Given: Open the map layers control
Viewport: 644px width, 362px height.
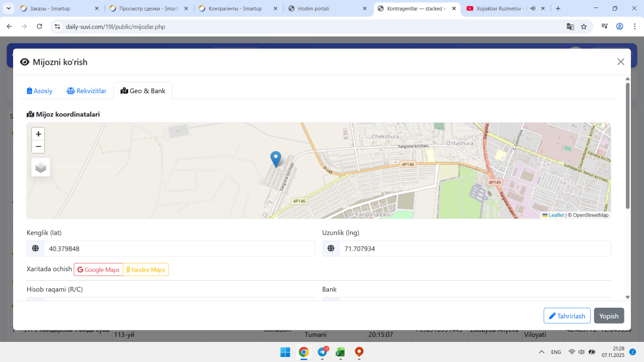Looking at the screenshot, I should click(41, 167).
